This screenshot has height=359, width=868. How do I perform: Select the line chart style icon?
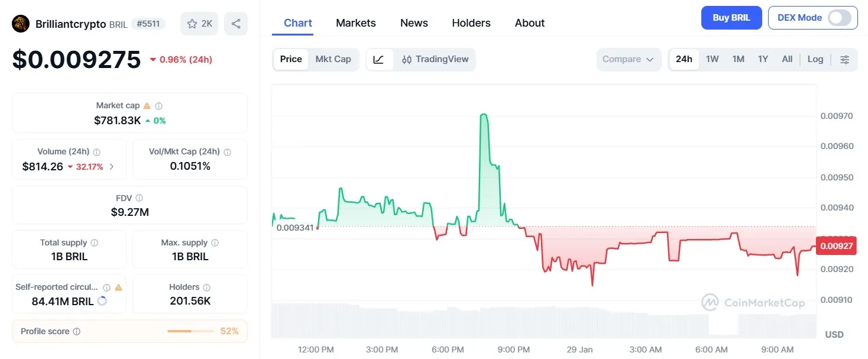click(379, 59)
